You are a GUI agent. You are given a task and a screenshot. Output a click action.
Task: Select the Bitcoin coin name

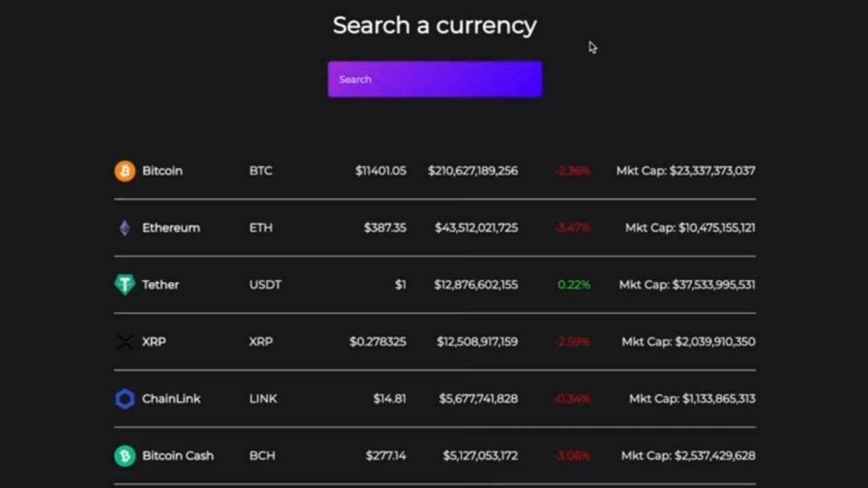pos(162,171)
